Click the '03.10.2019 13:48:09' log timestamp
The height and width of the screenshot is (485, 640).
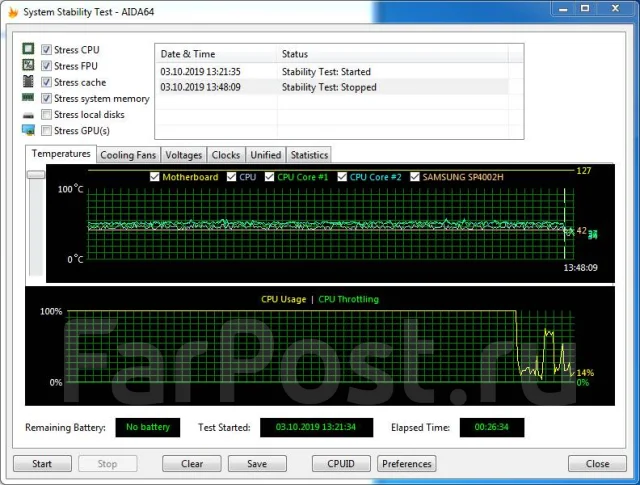(x=200, y=87)
